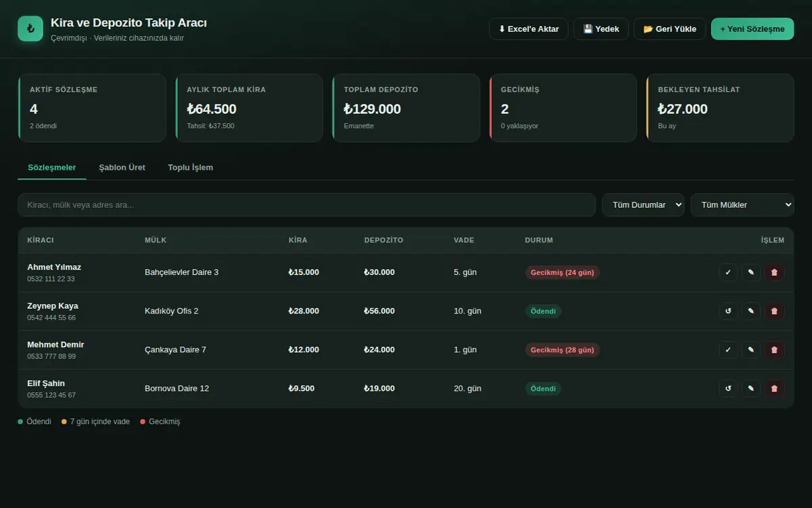The height and width of the screenshot is (508, 812).
Task: Click the Vade column header
Action: pos(464,240)
